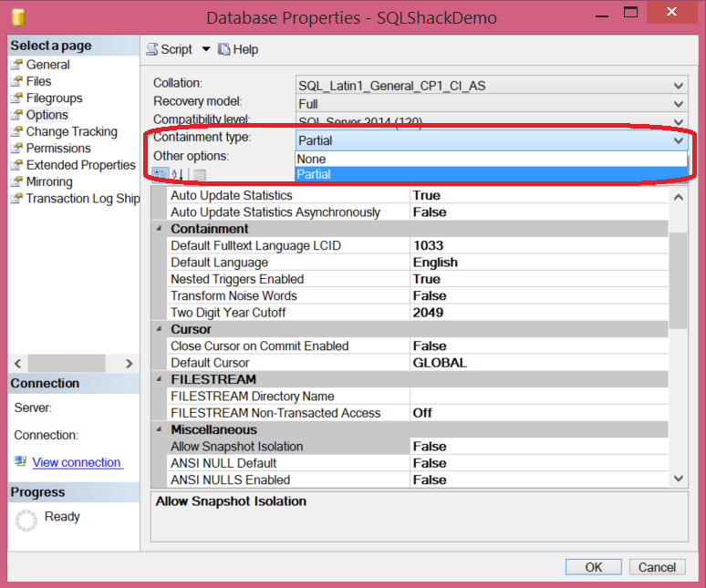Open the Mirroring page

[49, 181]
